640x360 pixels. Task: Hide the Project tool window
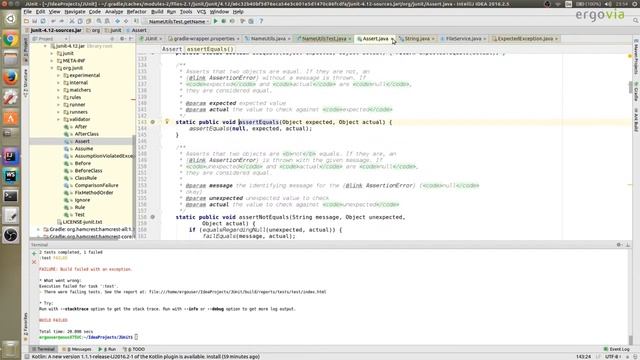pos(131,39)
